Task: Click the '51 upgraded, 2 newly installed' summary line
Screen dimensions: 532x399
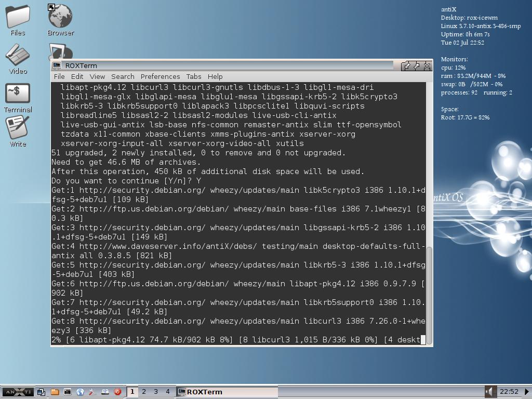Action: point(198,153)
